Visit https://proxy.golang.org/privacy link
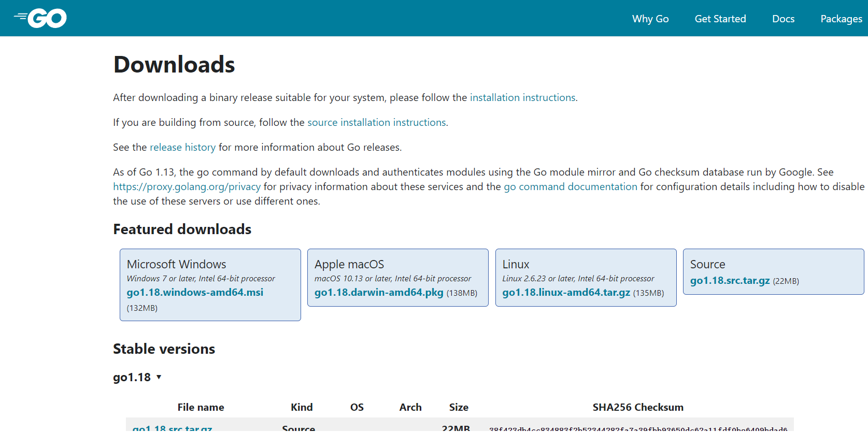 tap(187, 186)
